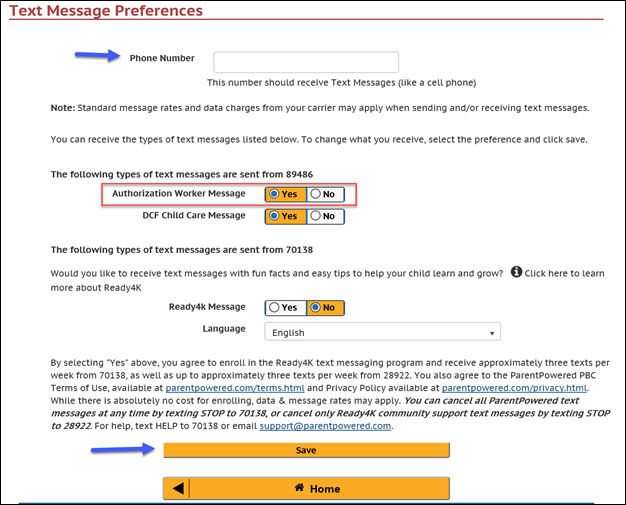Open the Language dropdown showing English
The image size is (626, 505).
coord(382,333)
